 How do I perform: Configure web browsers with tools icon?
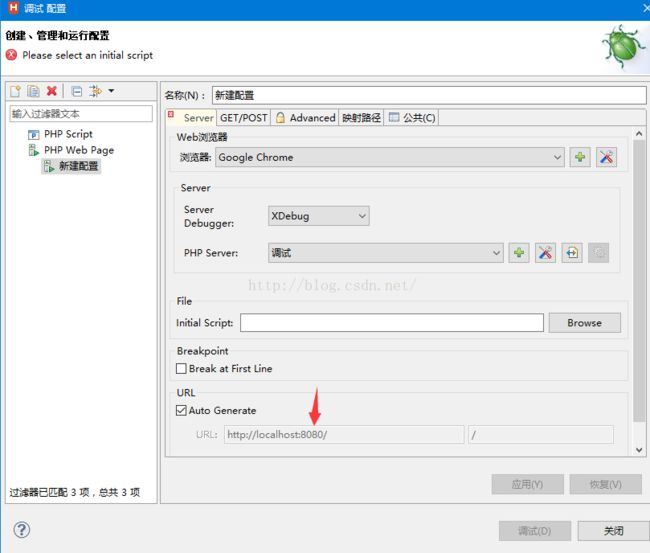pyautogui.click(x=606, y=157)
